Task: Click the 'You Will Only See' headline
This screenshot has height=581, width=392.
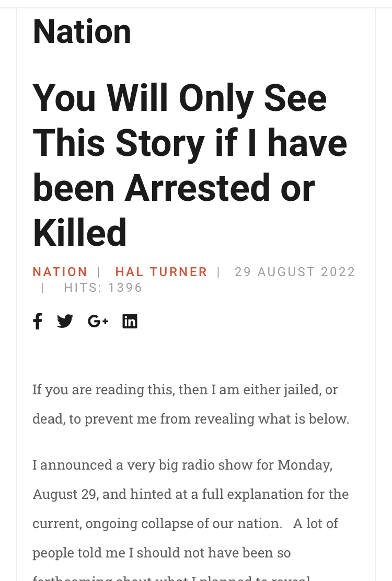Action: point(179,98)
